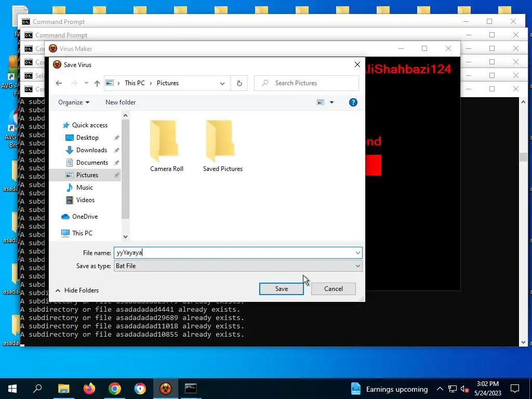Image resolution: width=532 pixels, height=399 pixels.
Task: Select the Camera Roll folder
Action: (167, 146)
